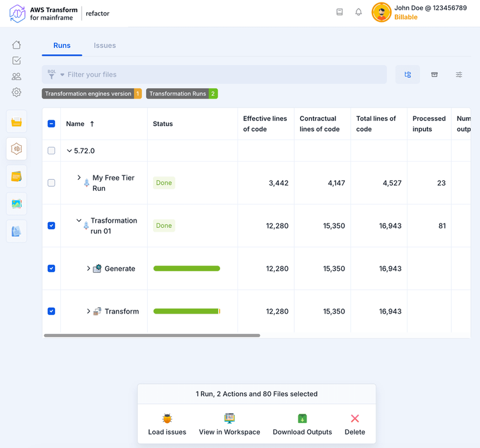The height and width of the screenshot is (448, 480).
Task: Open the settings gear in the sidebar
Action: pyautogui.click(x=17, y=92)
